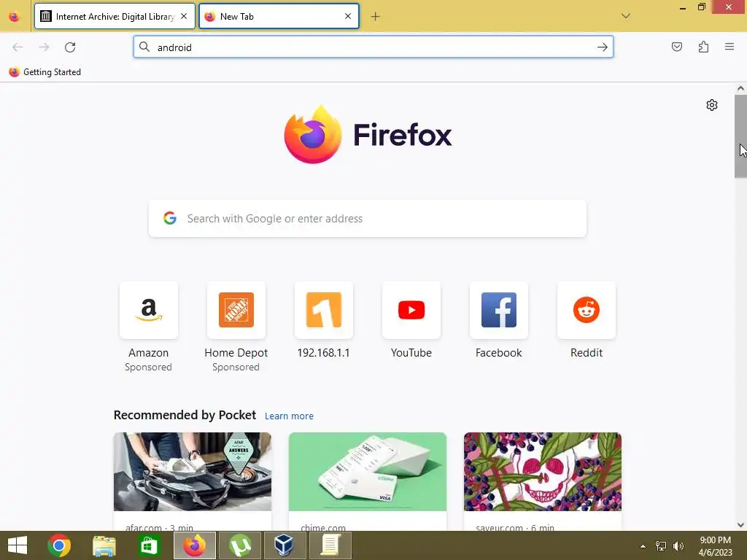Click scrollbar up arrow

(740, 88)
